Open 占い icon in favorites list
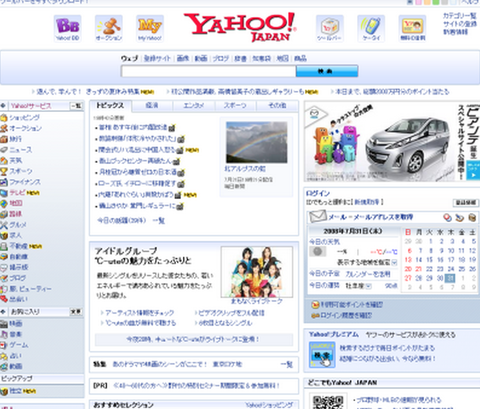This screenshot has width=480, height=409. [4, 356]
